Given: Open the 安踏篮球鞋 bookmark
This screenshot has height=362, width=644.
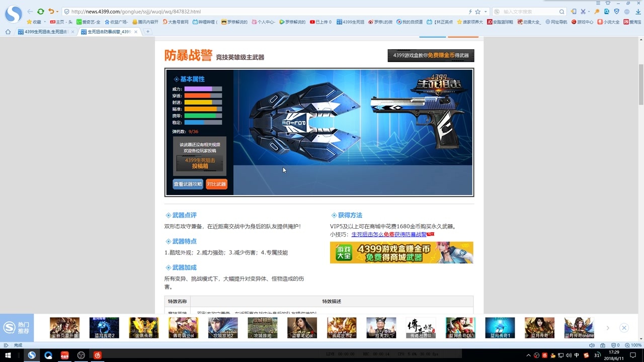Looking at the screenshot, I should (500, 22).
